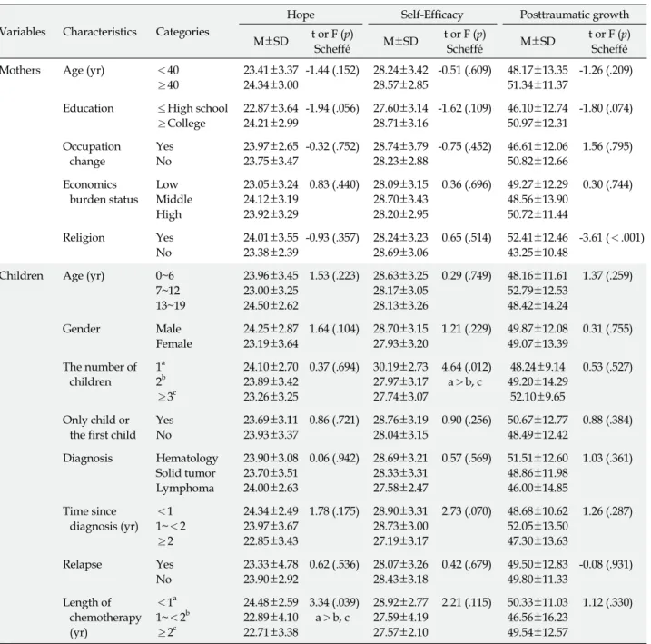The image size is (651, 644).
Task: Click the value '0.06 (.942)'
Action: coord(334,459)
